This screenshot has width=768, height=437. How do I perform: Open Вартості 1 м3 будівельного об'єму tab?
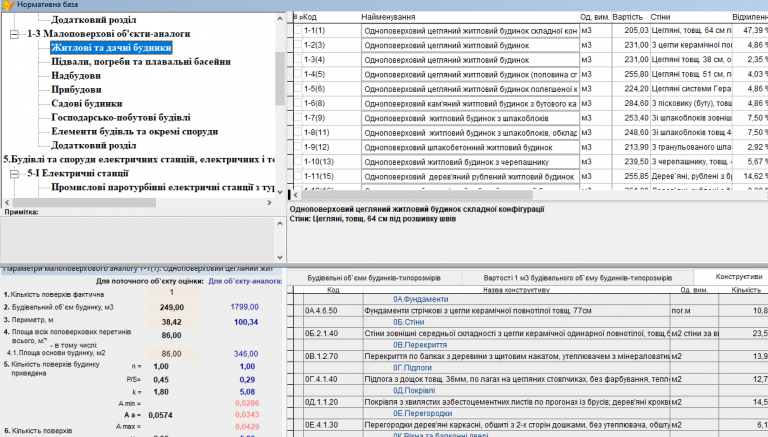point(577,278)
